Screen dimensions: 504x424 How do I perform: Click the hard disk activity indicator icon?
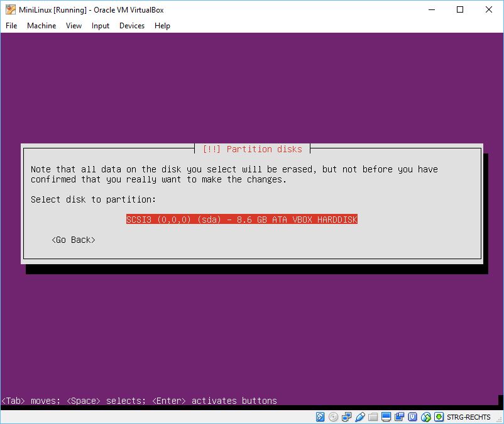pyautogui.click(x=320, y=417)
